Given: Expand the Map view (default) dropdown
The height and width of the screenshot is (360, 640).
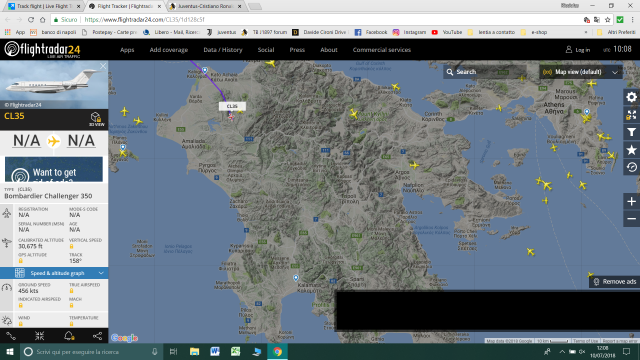Looking at the screenshot, I should pyautogui.click(x=580, y=72).
